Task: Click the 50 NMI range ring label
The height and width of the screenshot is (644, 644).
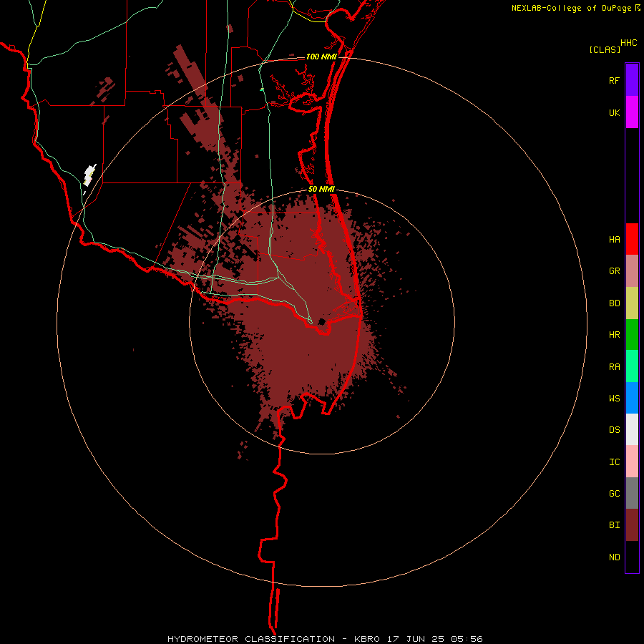Action: [x=321, y=189]
